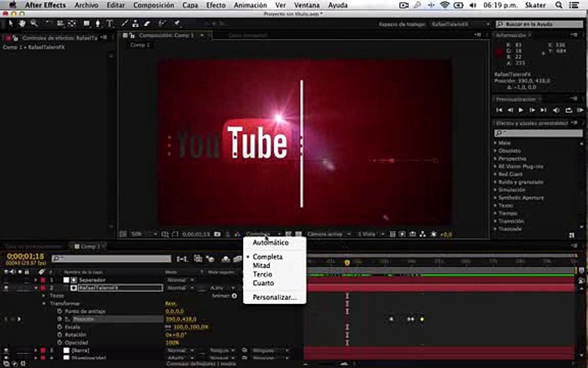Toggle Posición stopwatch keyframing
The image size is (588, 368).
click(60, 319)
